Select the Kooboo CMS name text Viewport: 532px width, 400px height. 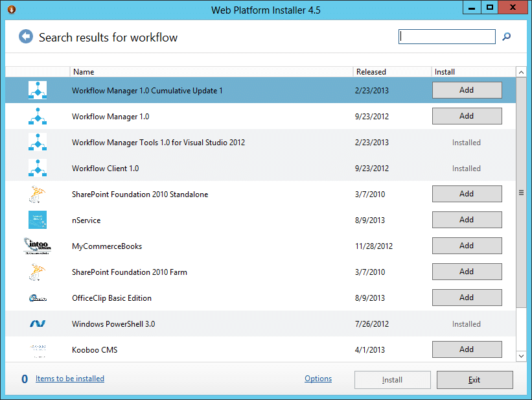click(x=95, y=349)
